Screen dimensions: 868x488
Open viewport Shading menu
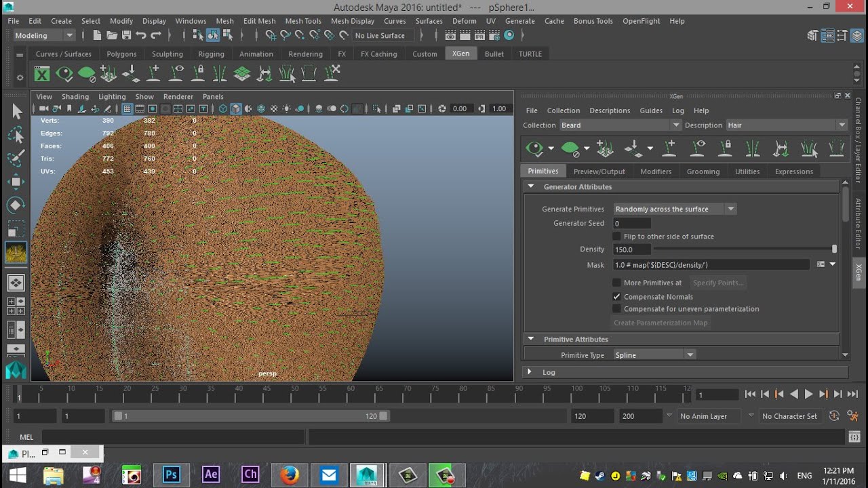click(75, 97)
